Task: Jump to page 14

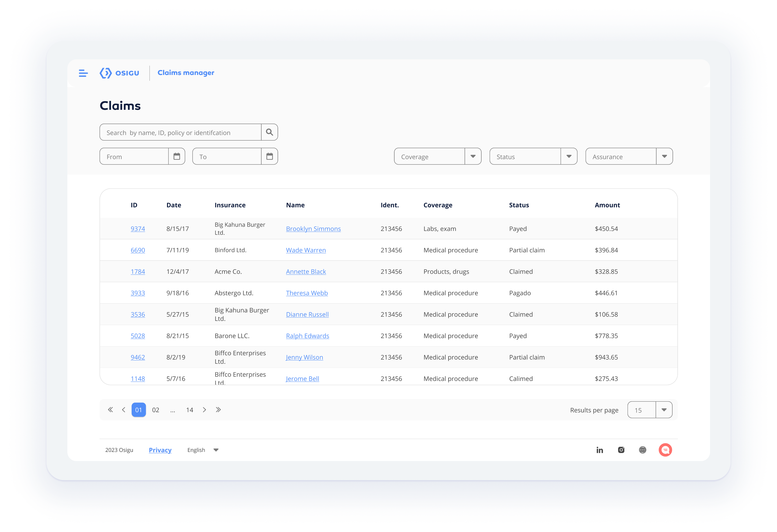Action: click(x=190, y=410)
